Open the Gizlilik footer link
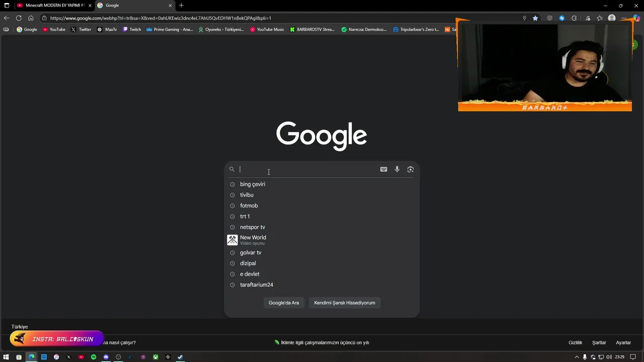The width and height of the screenshot is (644, 362). (575, 342)
